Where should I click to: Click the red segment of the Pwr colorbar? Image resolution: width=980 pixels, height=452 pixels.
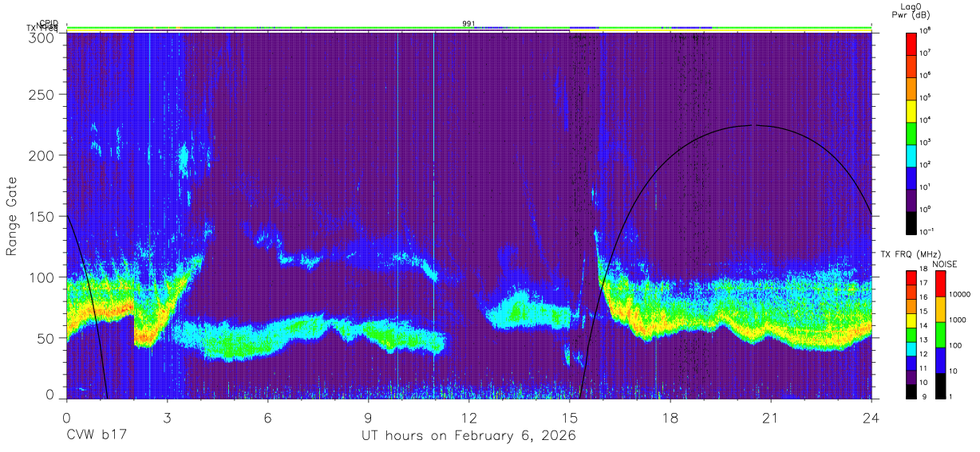click(911, 44)
